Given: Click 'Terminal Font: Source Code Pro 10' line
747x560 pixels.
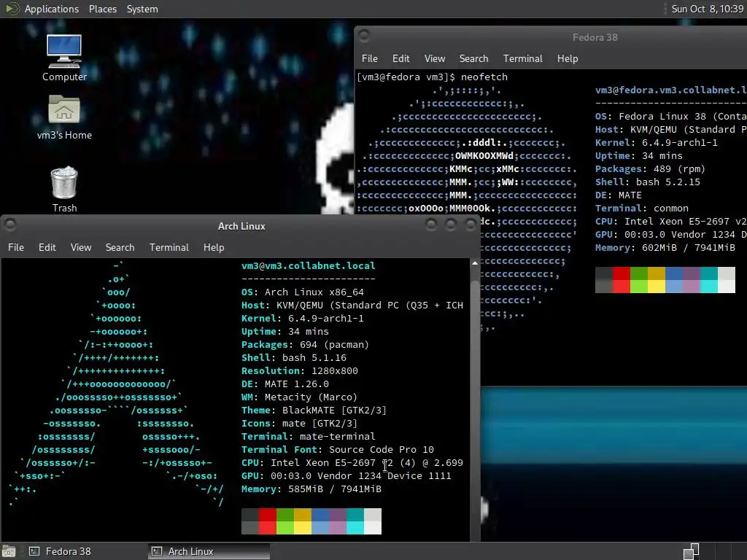Looking at the screenshot, I should tap(337, 449).
